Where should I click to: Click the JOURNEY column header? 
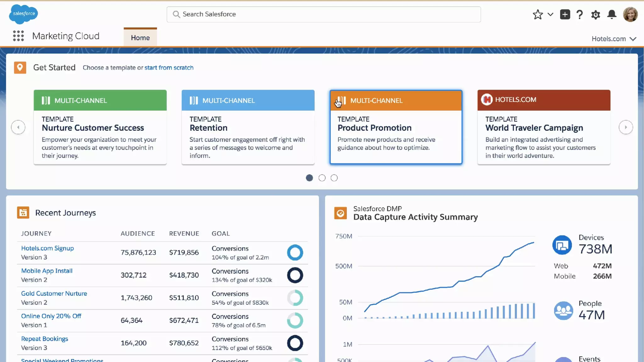coord(36,233)
